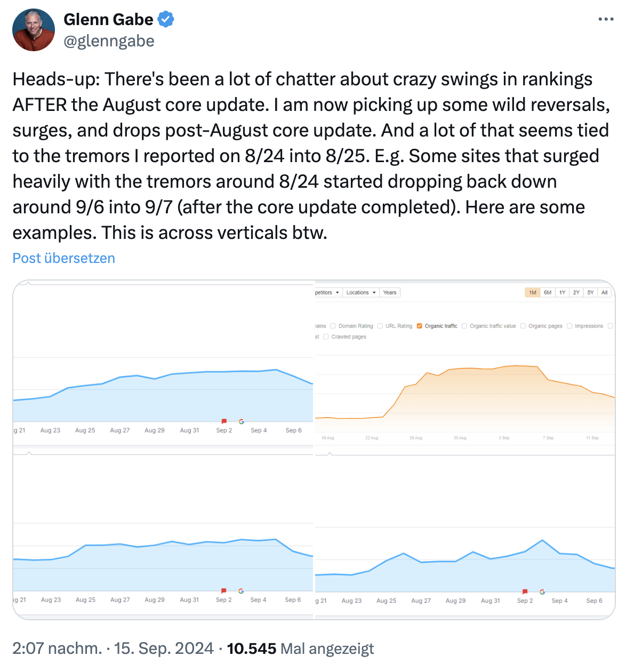Click the red flag marker on the bottom-right chart
Image resolution: width=626 pixels, height=672 pixels.
click(525, 590)
